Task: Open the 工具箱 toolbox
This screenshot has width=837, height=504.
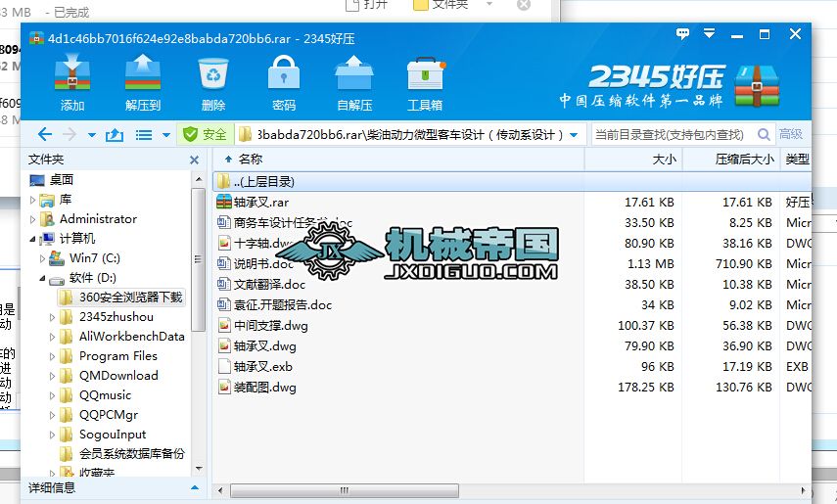Action: tap(425, 73)
